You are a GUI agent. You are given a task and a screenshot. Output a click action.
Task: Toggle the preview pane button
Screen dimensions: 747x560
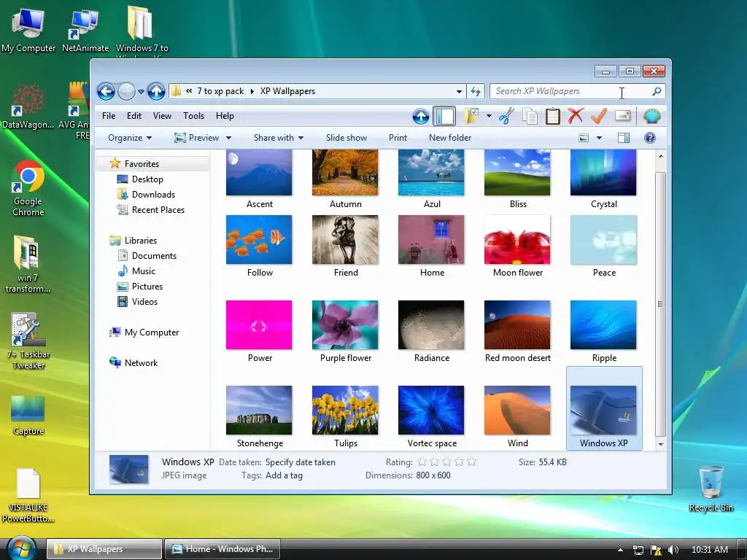click(x=623, y=138)
